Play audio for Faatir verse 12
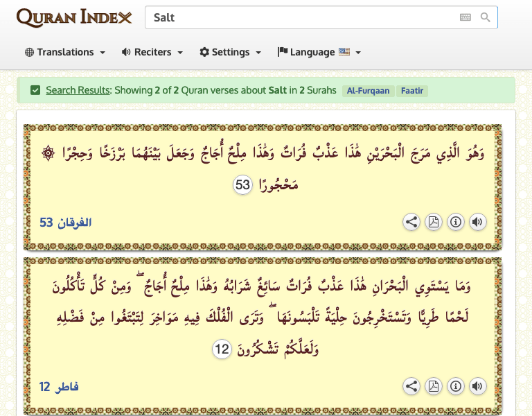Image resolution: width=532 pixels, height=416 pixels. coord(477,386)
